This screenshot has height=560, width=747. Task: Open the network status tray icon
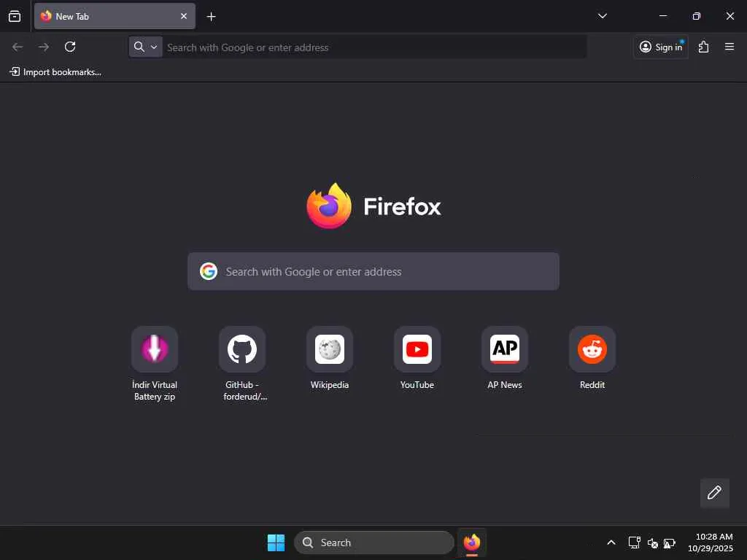point(634,542)
